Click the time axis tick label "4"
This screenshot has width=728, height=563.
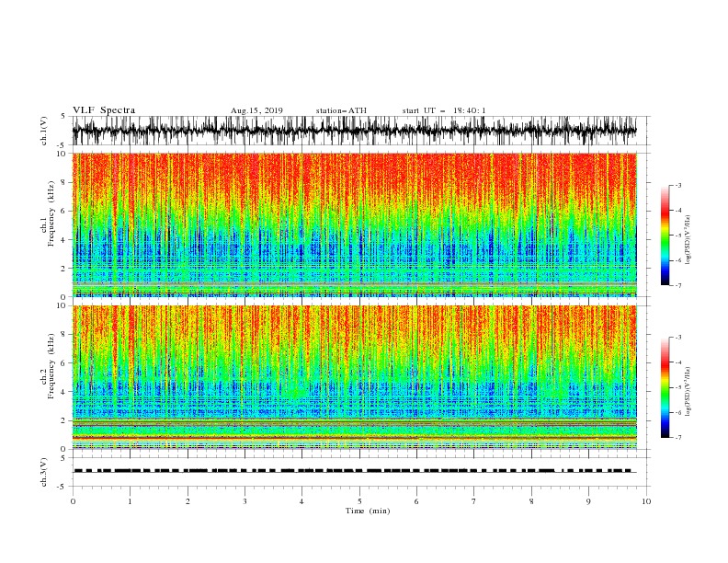tap(301, 501)
